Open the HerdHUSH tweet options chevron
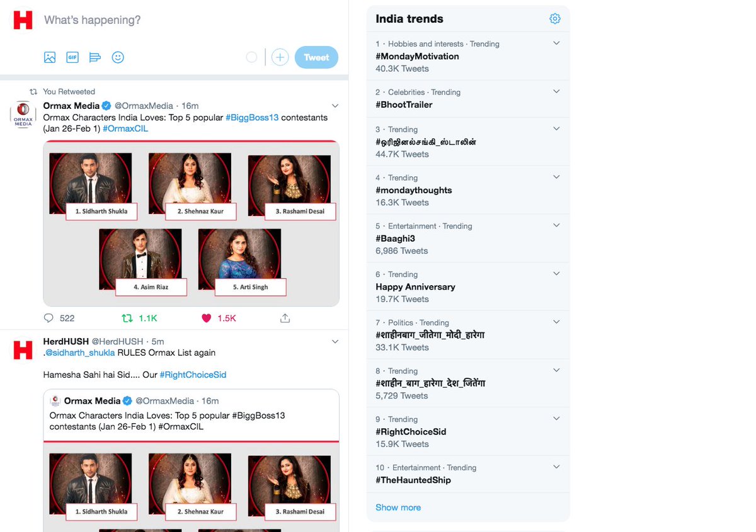Image resolution: width=756 pixels, height=532 pixels. tap(335, 341)
